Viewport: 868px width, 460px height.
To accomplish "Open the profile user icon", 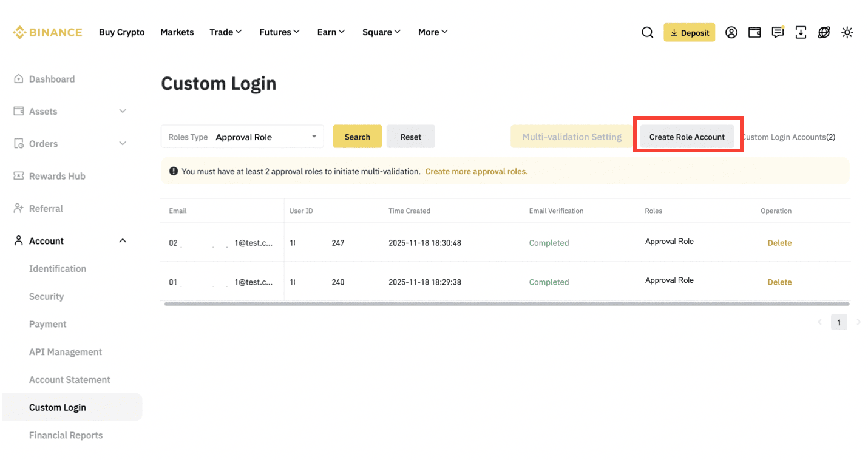I will 731,33.
